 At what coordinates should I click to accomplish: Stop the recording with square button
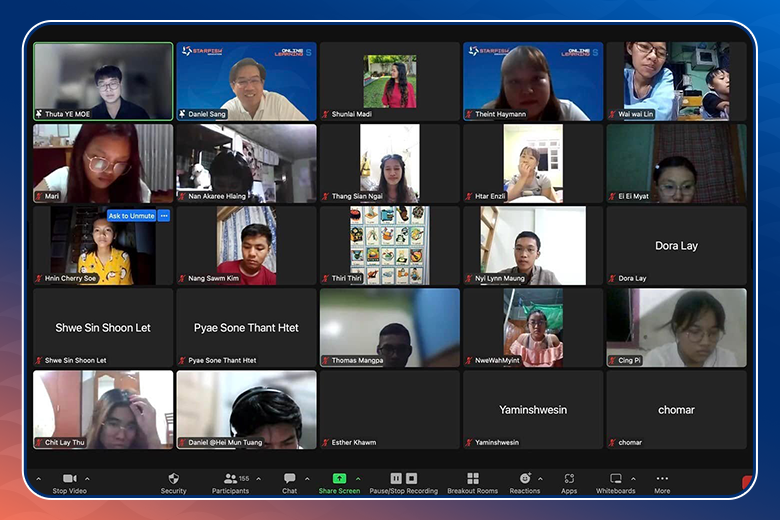tap(411, 479)
